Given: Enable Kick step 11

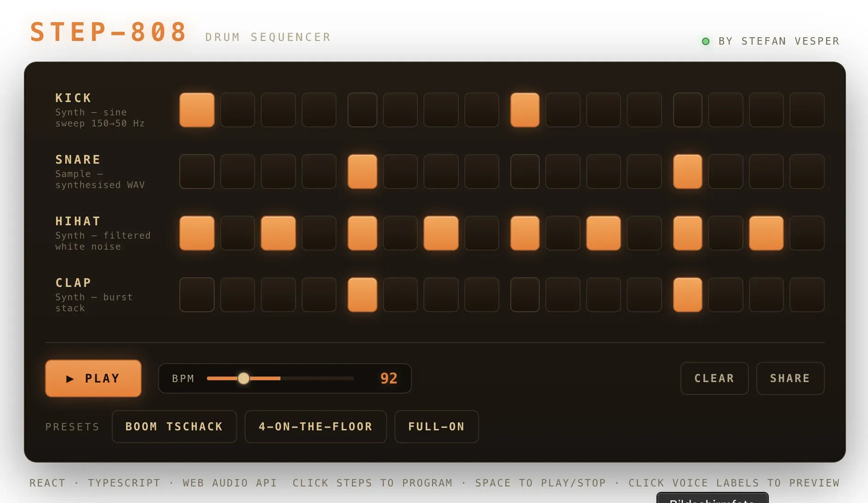Looking at the screenshot, I should coord(604,110).
